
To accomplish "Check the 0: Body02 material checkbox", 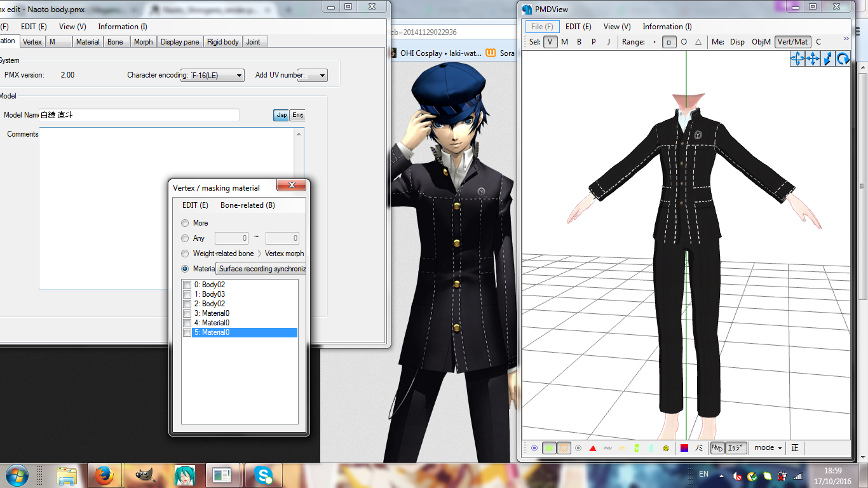I will click(x=187, y=285).
